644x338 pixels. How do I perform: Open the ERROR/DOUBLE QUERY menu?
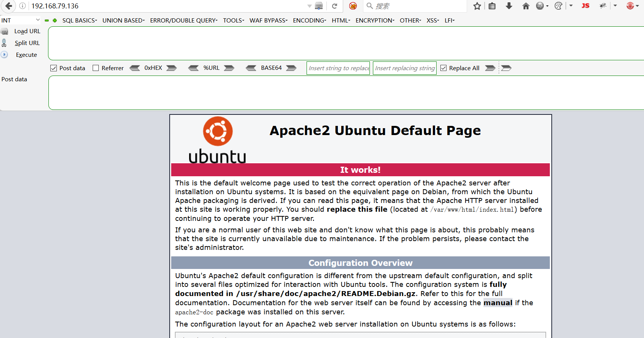coord(184,20)
